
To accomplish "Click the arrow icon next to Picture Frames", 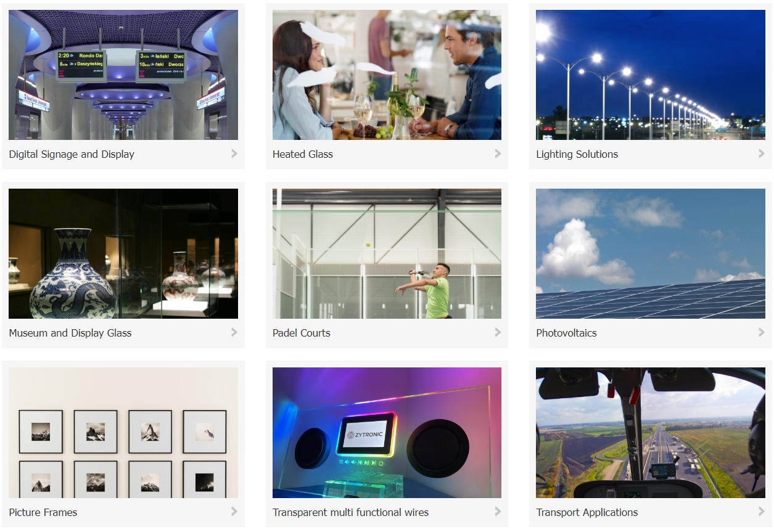I will (234, 511).
